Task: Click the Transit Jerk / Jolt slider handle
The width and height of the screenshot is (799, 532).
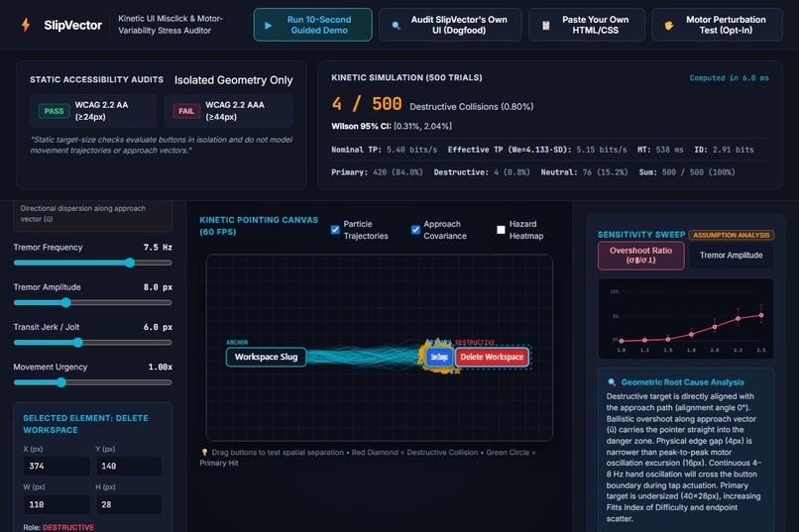Action: (77, 343)
